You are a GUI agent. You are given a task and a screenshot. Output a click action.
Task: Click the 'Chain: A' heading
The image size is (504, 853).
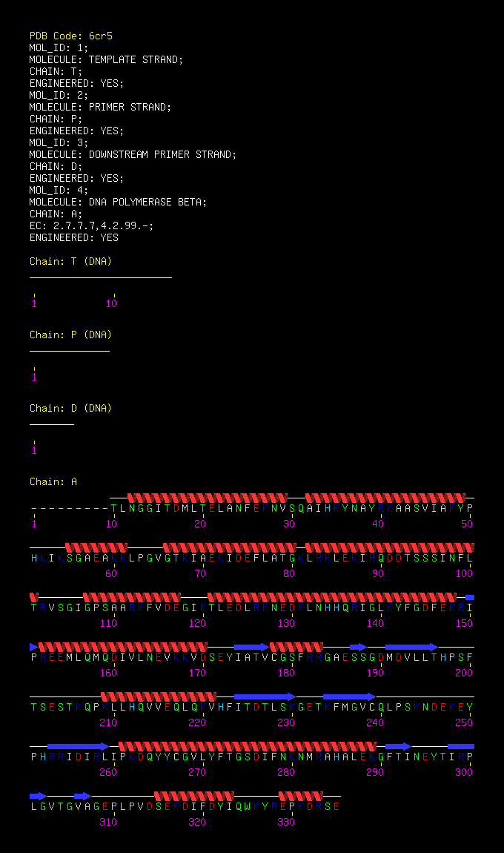pyautogui.click(x=53, y=482)
